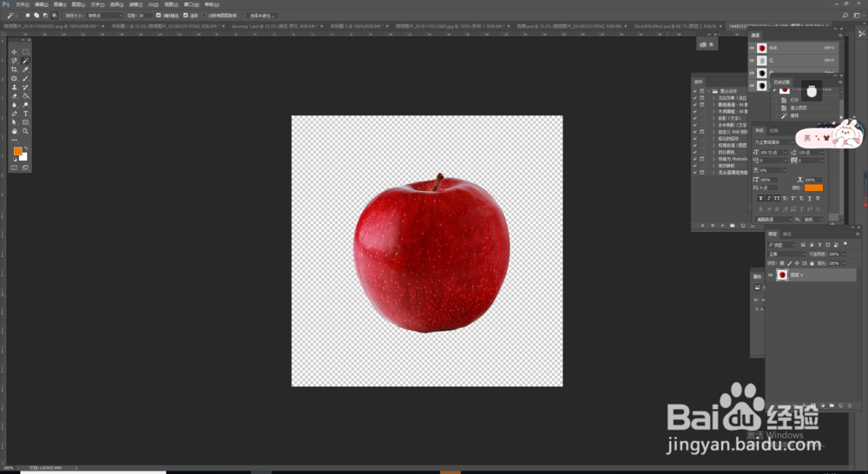868x474 pixels.
Task: Open the tool preset picker arrow
Action: click(x=17, y=16)
